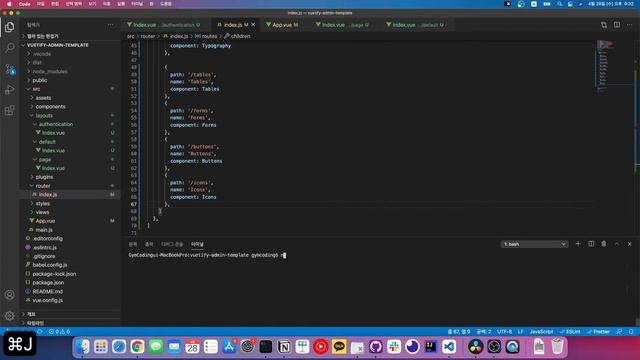Image resolution: width=640 pixels, height=360 pixels.
Task: Open KakaoTalk from the dock
Action: (339, 347)
